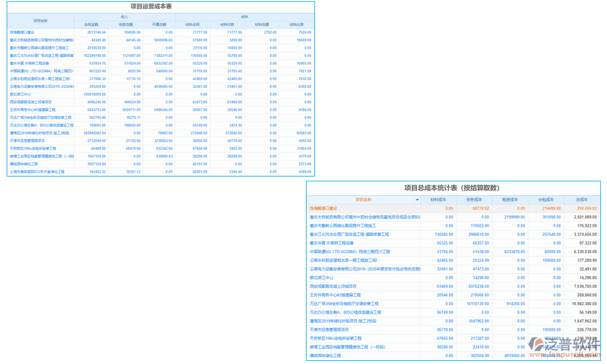Viewport: 607px width, 364px height.
Task: Sort by the 劳务成本 column header
Action: 474,200
